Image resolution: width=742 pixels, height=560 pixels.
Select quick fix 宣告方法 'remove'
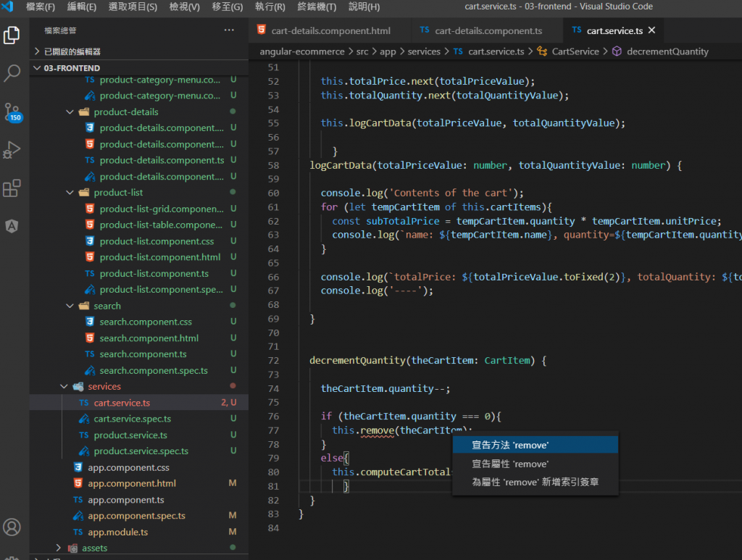tap(510, 445)
